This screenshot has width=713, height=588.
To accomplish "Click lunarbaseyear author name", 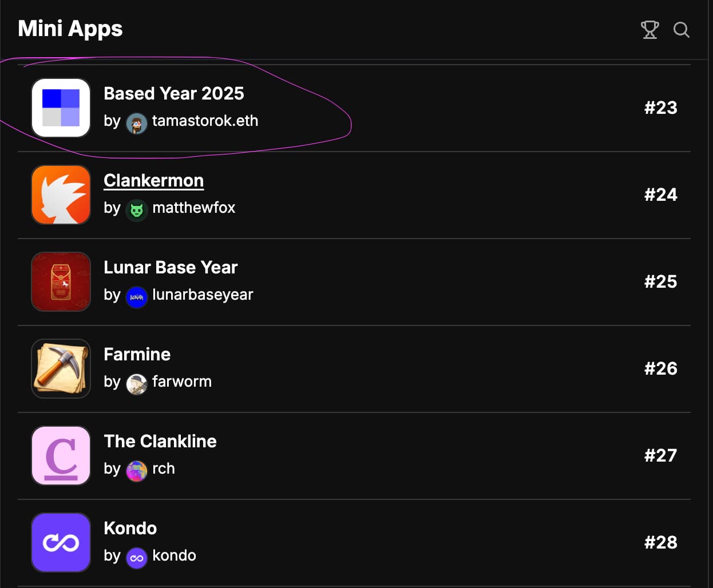I will point(203,295).
